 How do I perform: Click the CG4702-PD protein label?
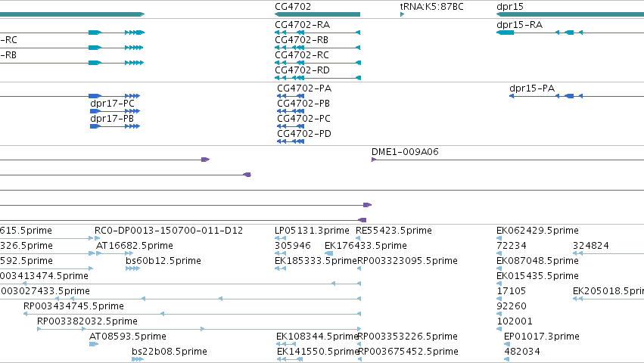[x=304, y=134]
